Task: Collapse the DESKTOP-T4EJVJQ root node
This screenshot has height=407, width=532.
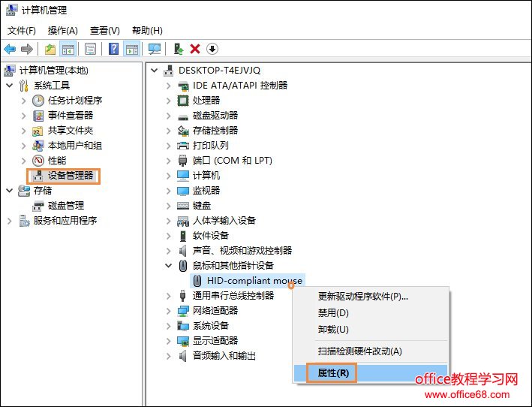Action: [155, 71]
